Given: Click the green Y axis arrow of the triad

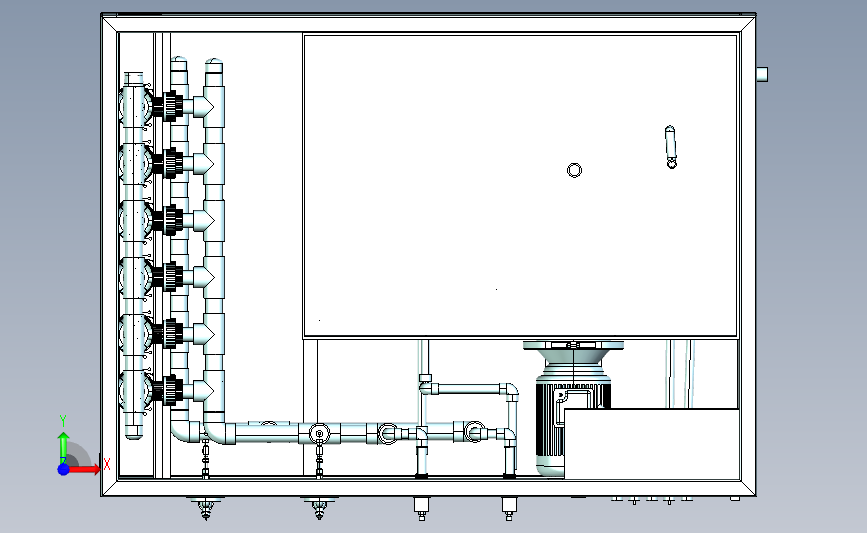Looking at the screenshot, I should click(x=63, y=448).
